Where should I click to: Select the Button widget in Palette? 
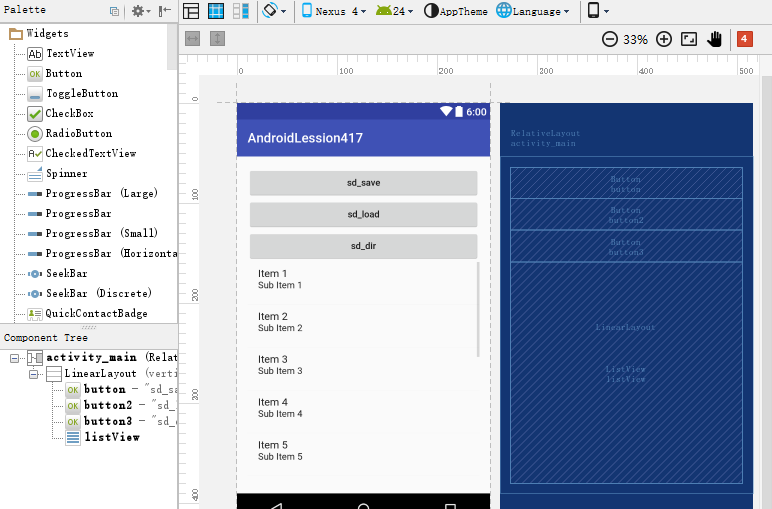55,73
